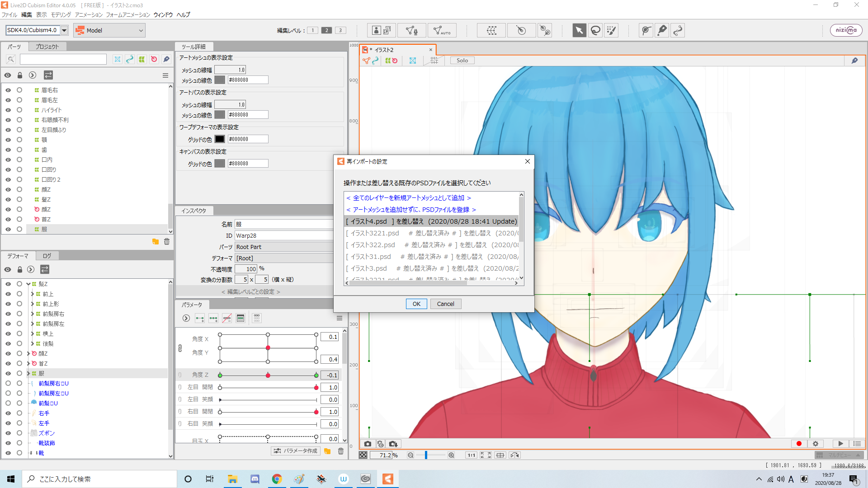Delete selected part with trash icon
This screenshot has width=868, height=488.
click(167, 242)
